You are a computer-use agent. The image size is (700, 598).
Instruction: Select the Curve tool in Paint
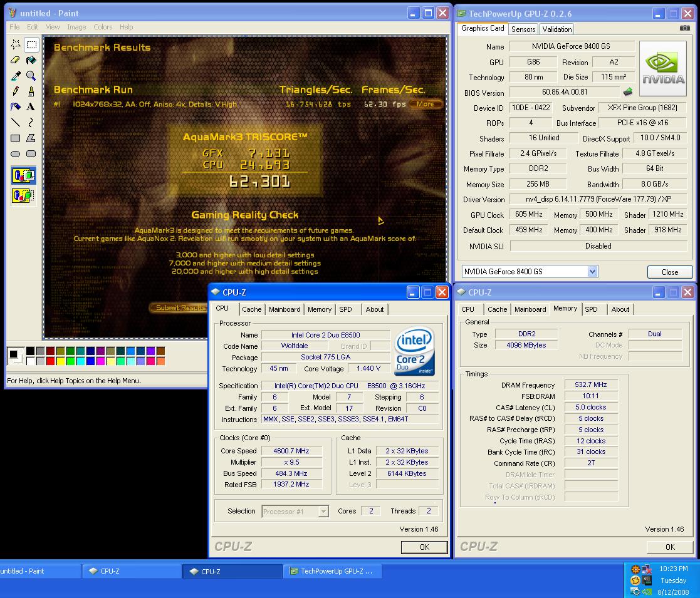click(31, 123)
